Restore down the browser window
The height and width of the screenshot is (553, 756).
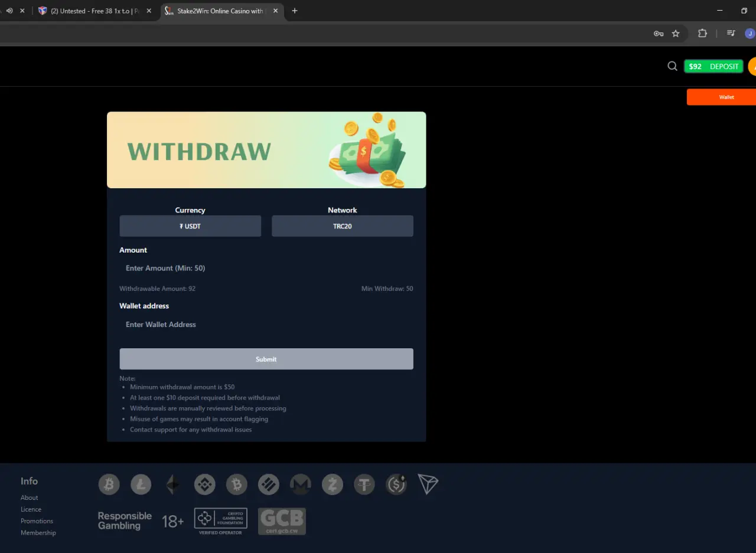744,11
